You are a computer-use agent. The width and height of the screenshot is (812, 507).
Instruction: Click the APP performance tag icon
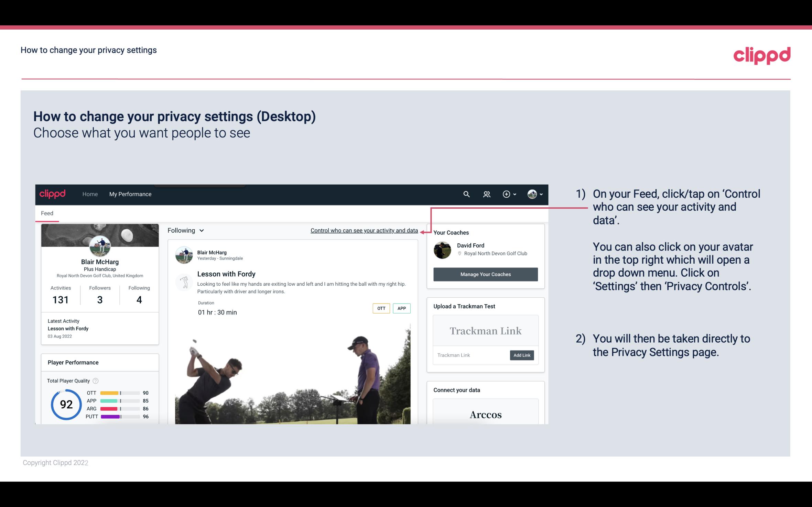[402, 308]
